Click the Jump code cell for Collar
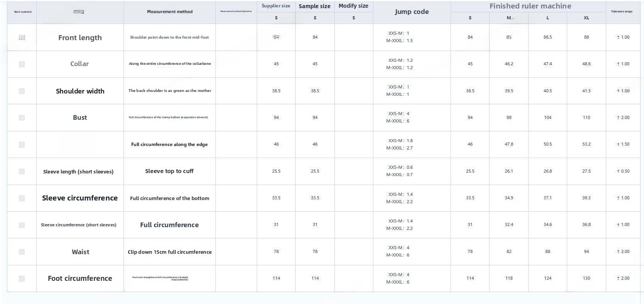The width and height of the screenshot is (644, 304). point(412,64)
